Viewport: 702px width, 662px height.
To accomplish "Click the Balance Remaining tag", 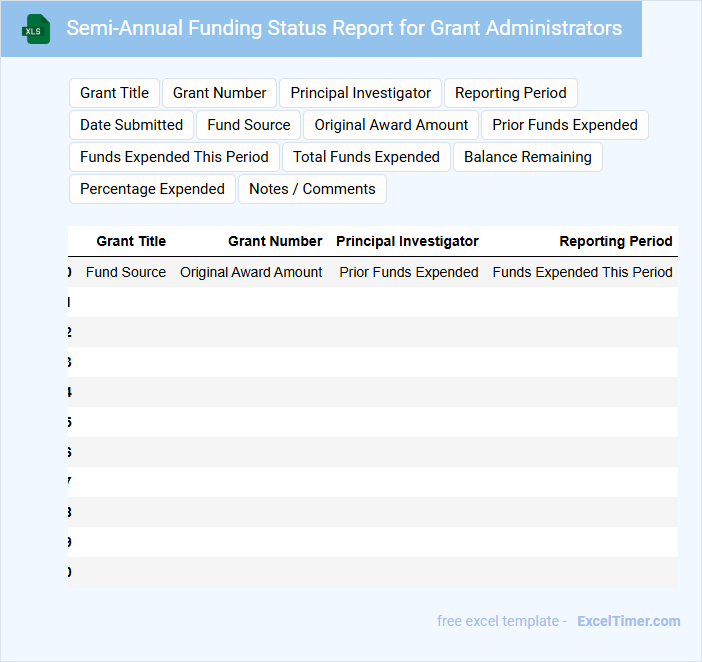I will pos(527,157).
